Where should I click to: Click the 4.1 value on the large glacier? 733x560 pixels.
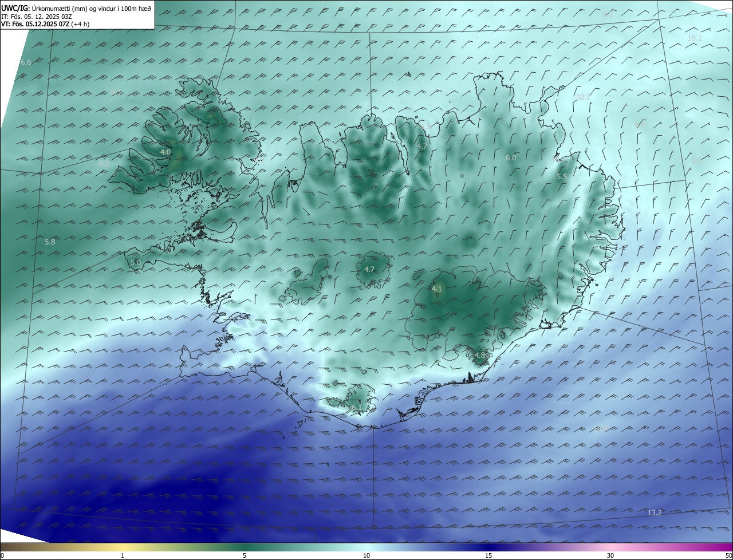pyautogui.click(x=437, y=289)
